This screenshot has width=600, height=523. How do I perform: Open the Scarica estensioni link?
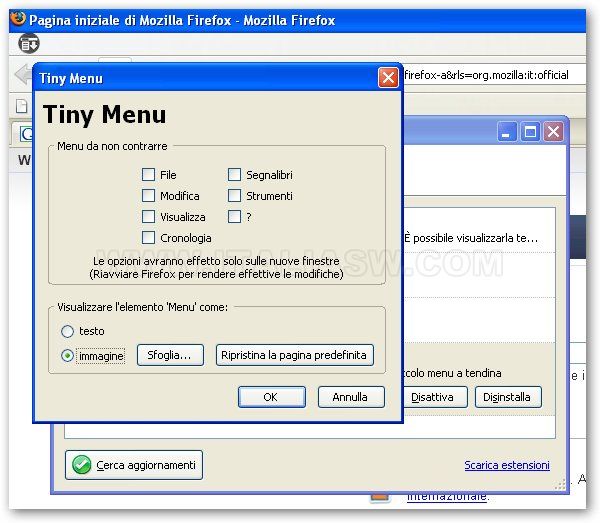[x=507, y=465]
